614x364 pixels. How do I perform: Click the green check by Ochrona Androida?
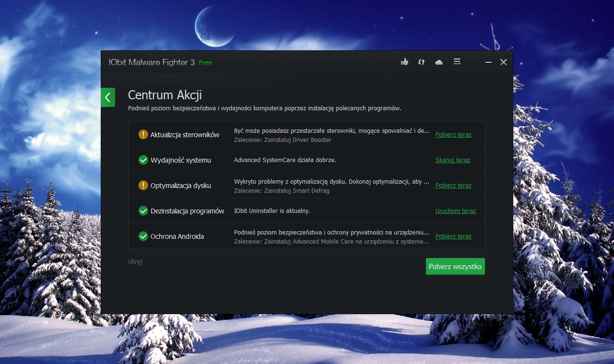[143, 236]
